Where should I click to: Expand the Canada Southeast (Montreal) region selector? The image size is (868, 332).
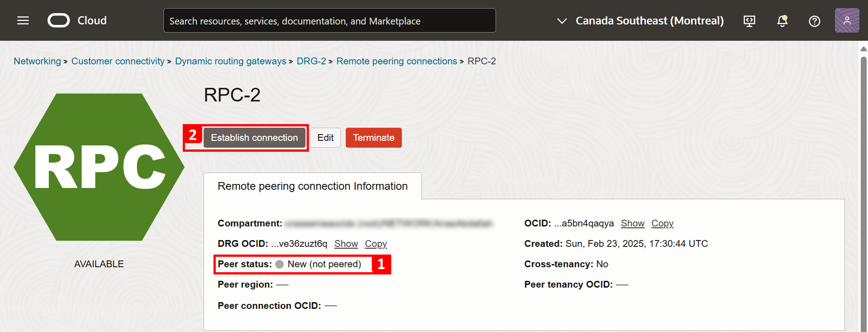pyautogui.click(x=640, y=21)
